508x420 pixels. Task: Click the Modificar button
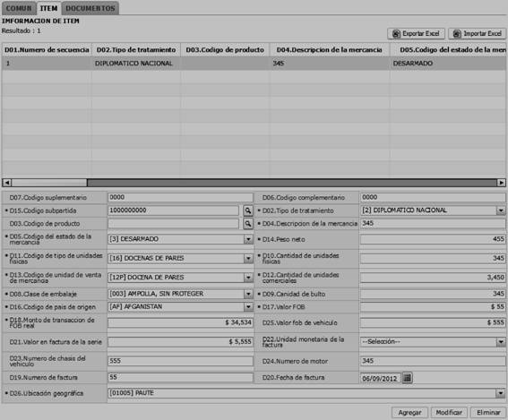[x=449, y=413]
